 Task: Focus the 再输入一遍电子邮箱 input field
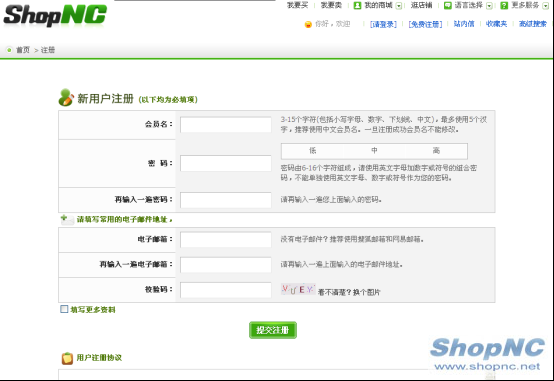tap(226, 265)
